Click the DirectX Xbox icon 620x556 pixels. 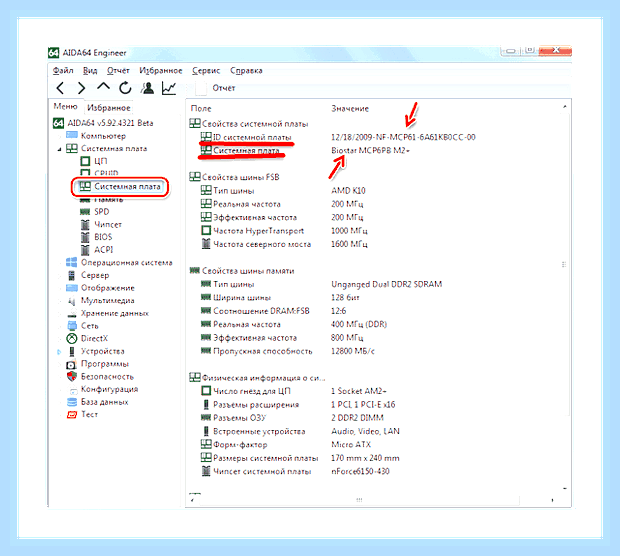[x=72, y=339]
